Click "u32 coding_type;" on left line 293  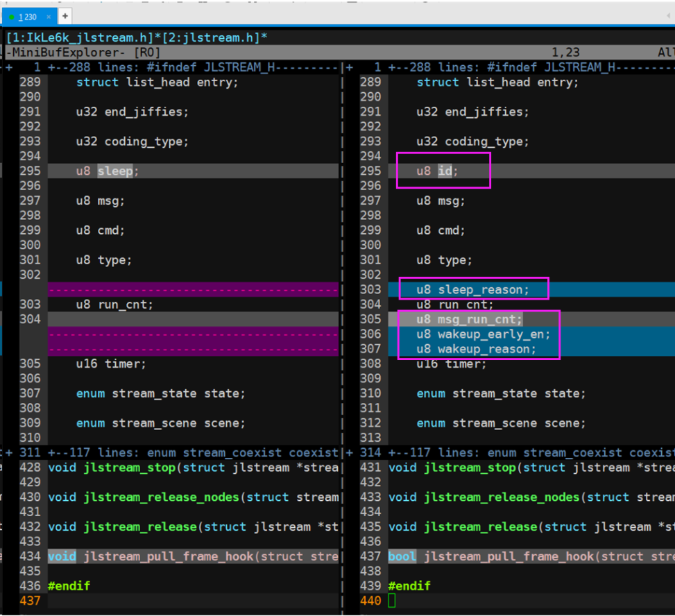(x=133, y=142)
